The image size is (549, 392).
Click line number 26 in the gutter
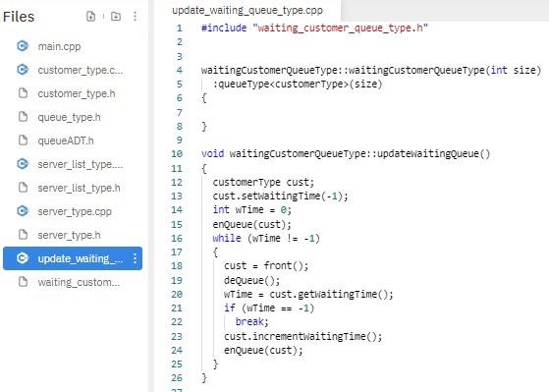coord(177,378)
